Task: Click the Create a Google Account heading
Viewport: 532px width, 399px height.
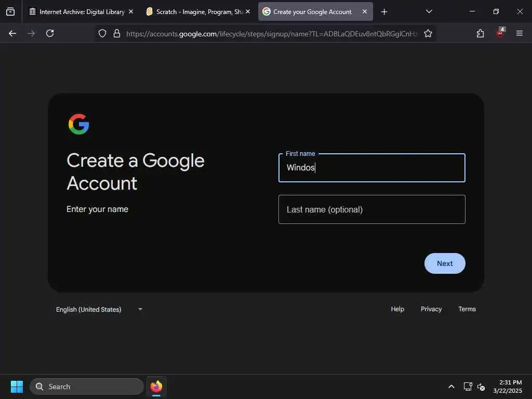Action: click(136, 171)
